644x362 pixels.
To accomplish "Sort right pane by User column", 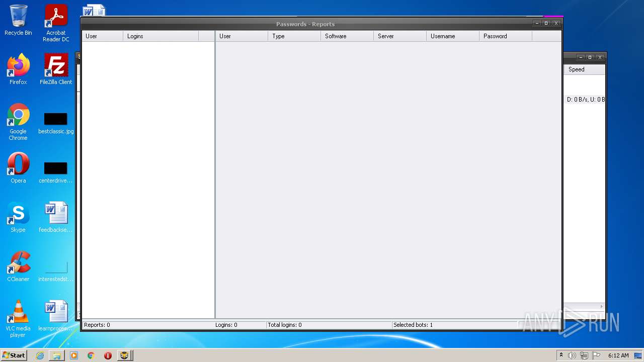I will (x=242, y=36).
